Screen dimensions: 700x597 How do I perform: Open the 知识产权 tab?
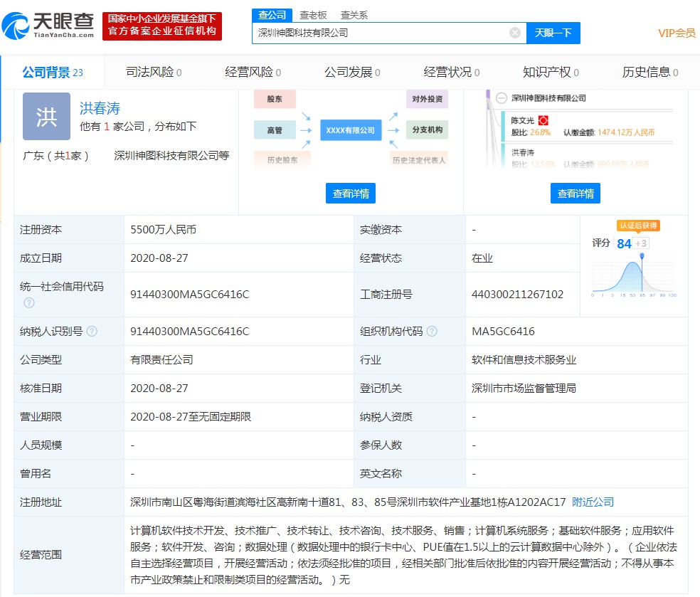click(551, 73)
